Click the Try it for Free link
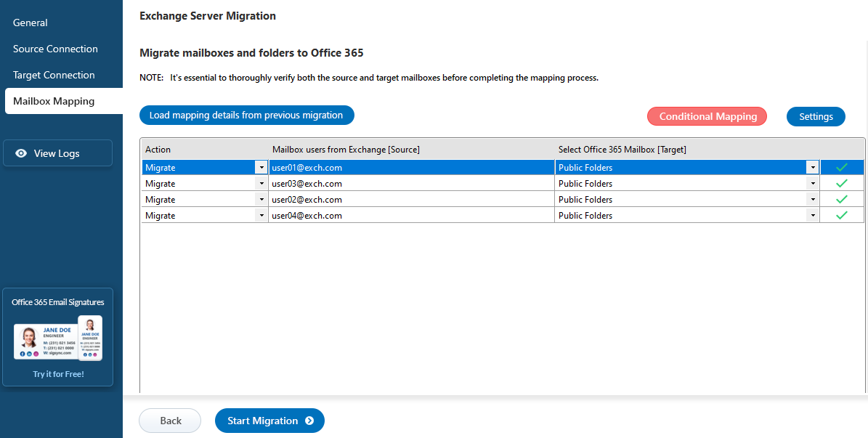Viewport: 868px width, 438px height. pyautogui.click(x=58, y=374)
